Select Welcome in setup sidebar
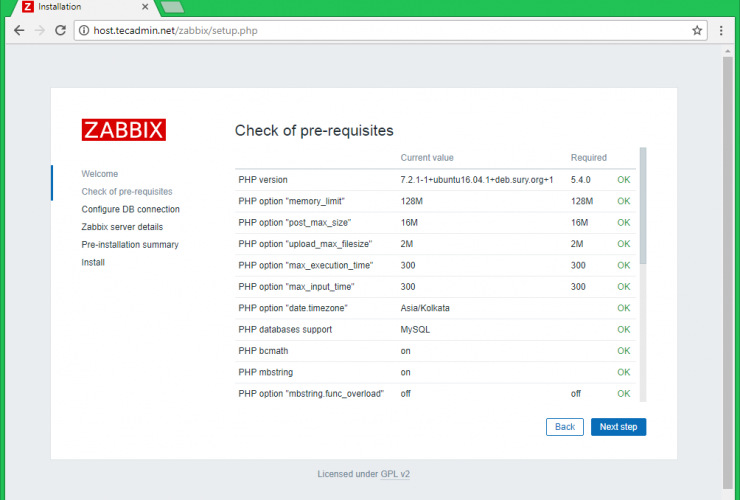Viewport: 740px width, 500px height. tap(100, 174)
